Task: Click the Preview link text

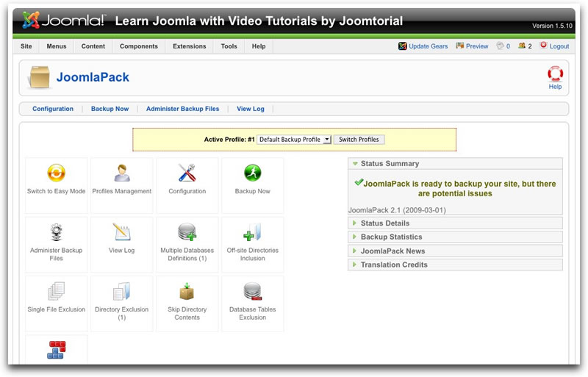Action: click(x=477, y=46)
